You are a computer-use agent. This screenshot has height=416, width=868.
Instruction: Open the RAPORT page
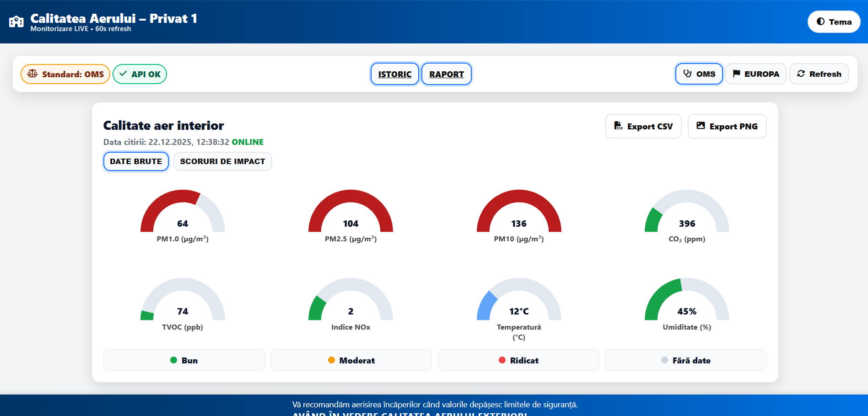[x=447, y=74]
